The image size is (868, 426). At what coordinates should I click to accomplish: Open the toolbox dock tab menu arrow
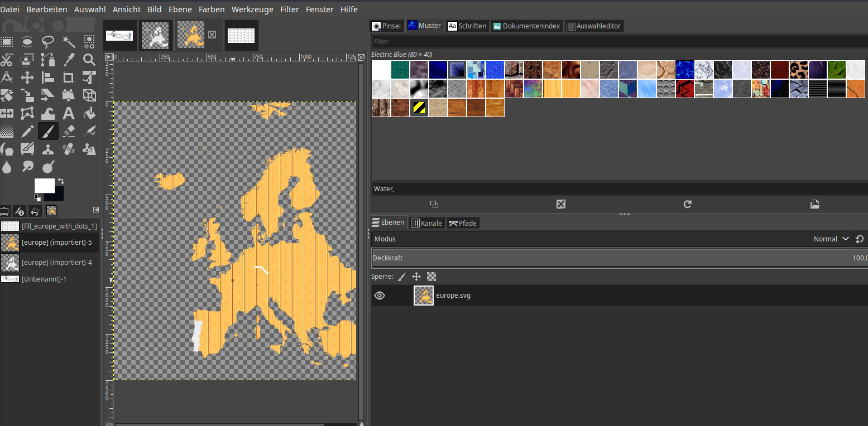[x=95, y=210]
